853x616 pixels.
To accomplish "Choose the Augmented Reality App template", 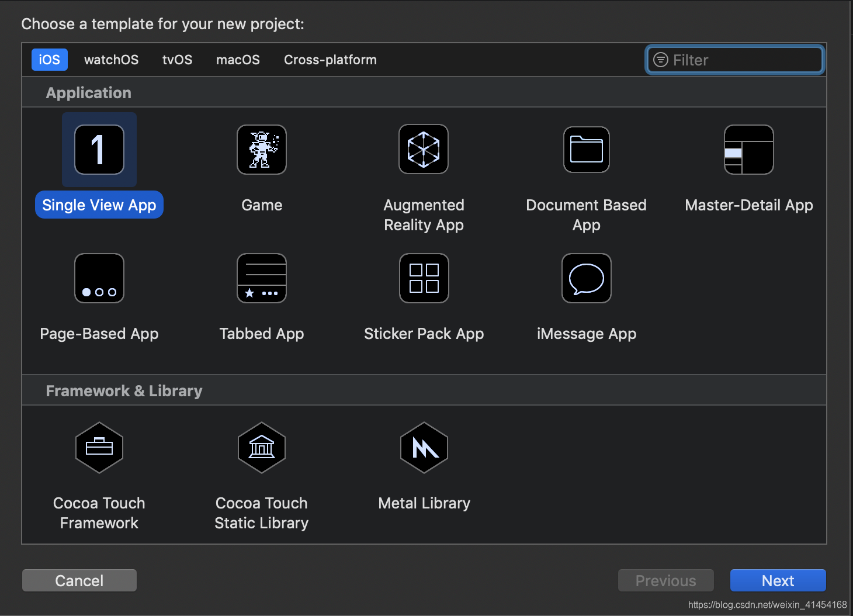I will pyautogui.click(x=424, y=150).
